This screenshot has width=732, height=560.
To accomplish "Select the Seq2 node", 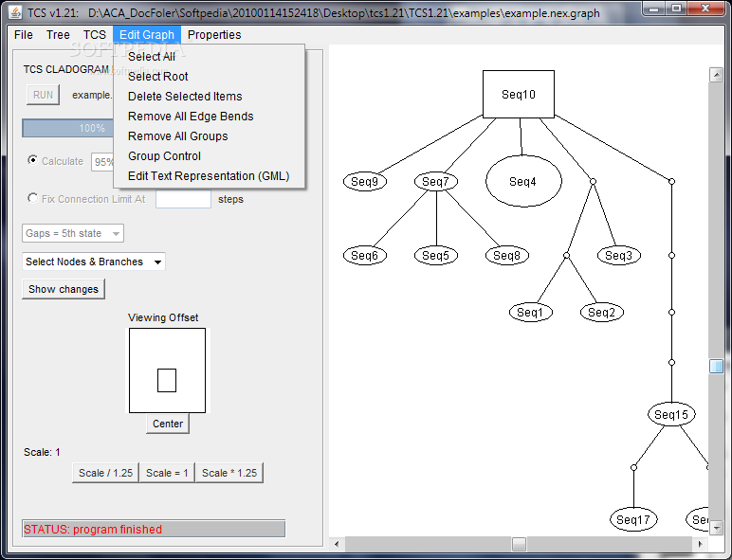I will pyautogui.click(x=602, y=312).
